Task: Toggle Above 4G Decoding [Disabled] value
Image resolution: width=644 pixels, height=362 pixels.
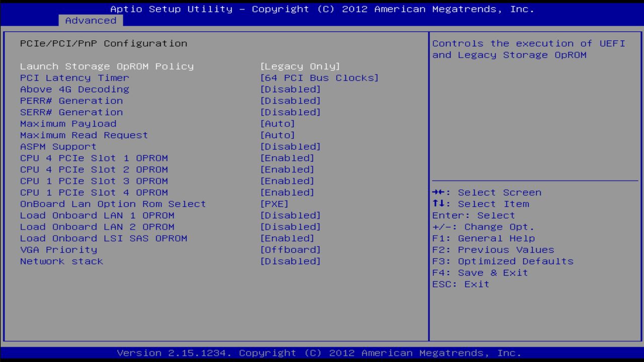Action: 290,89
